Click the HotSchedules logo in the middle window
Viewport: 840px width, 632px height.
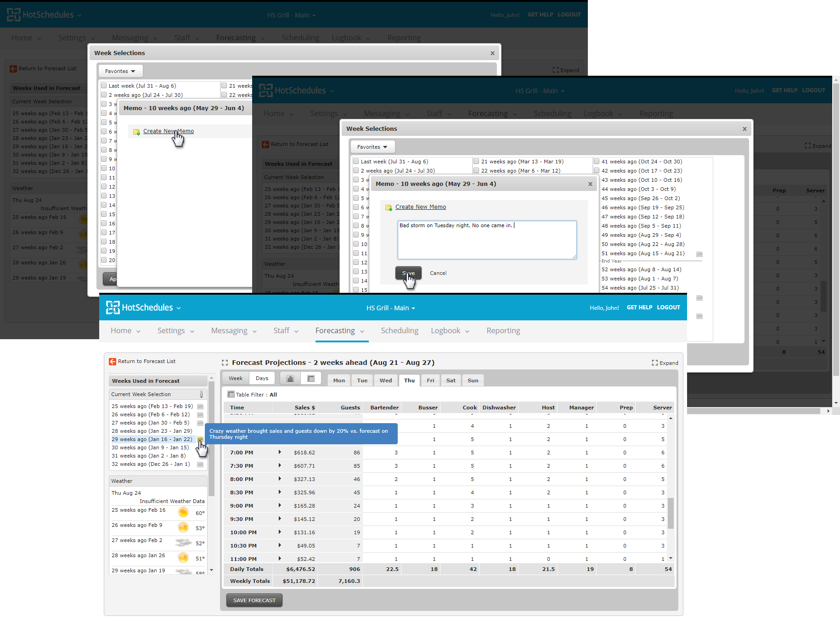point(293,90)
